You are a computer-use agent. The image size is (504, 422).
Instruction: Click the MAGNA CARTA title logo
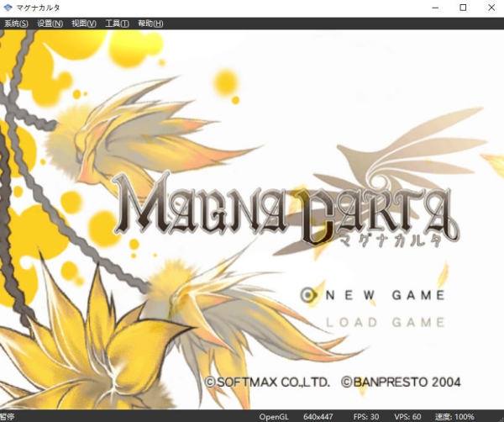click(286, 209)
